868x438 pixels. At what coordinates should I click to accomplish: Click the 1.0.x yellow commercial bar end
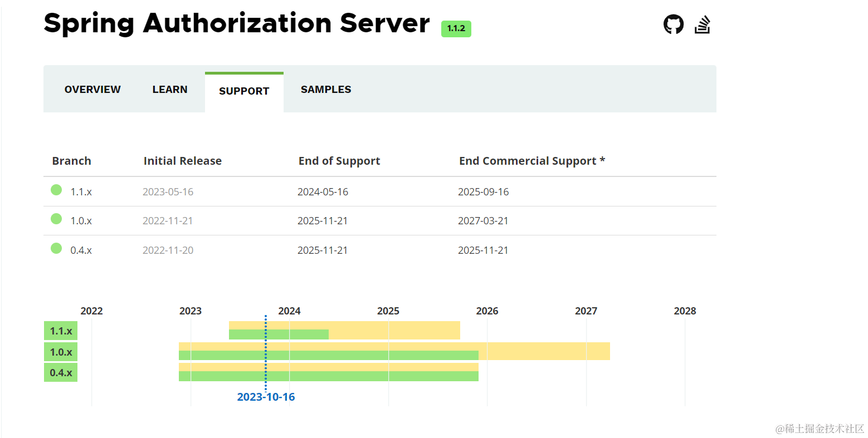click(x=544, y=351)
